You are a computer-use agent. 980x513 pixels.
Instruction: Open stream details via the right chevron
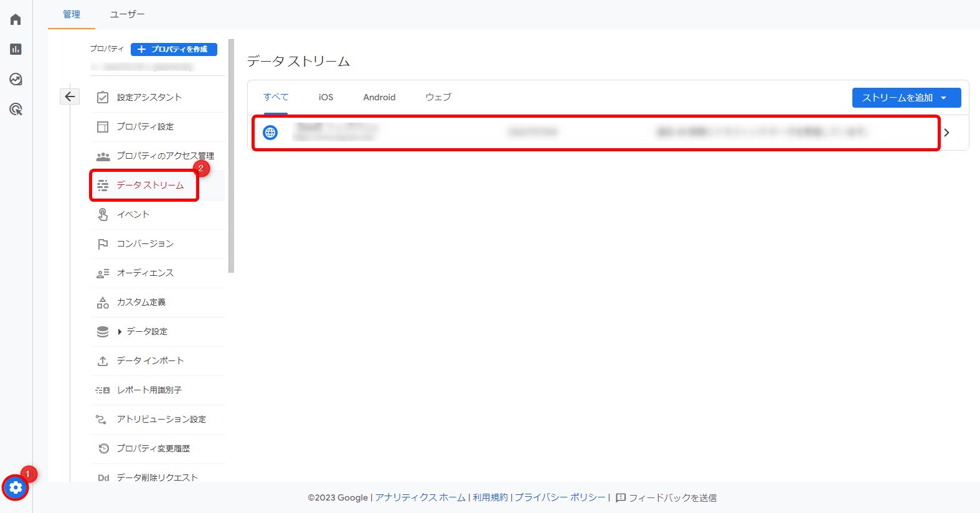point(946,133)
